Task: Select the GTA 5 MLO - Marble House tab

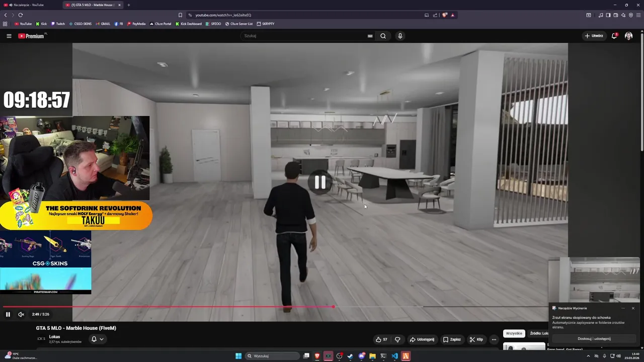Action: coord(93,5)
